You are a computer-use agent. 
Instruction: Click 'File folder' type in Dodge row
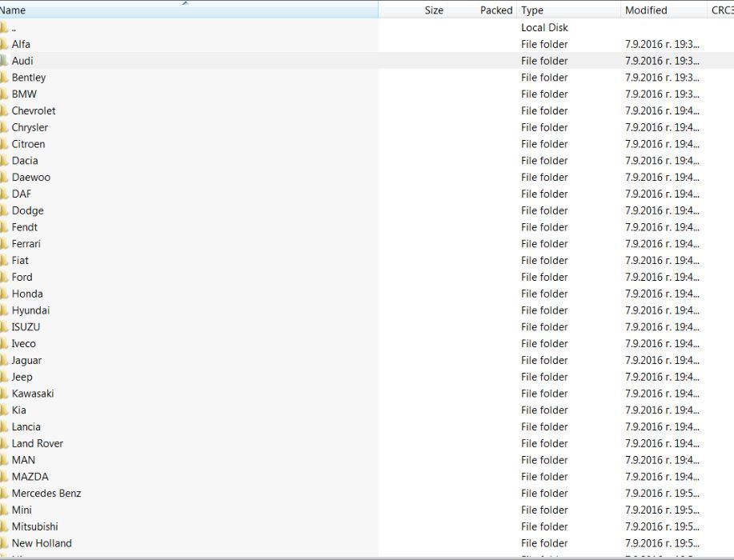click(544, 210)
